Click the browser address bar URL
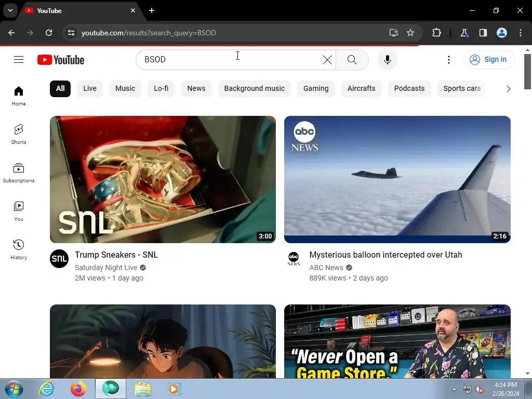The height and width of the screenshot is (399, 532). [x=149, y=33]
